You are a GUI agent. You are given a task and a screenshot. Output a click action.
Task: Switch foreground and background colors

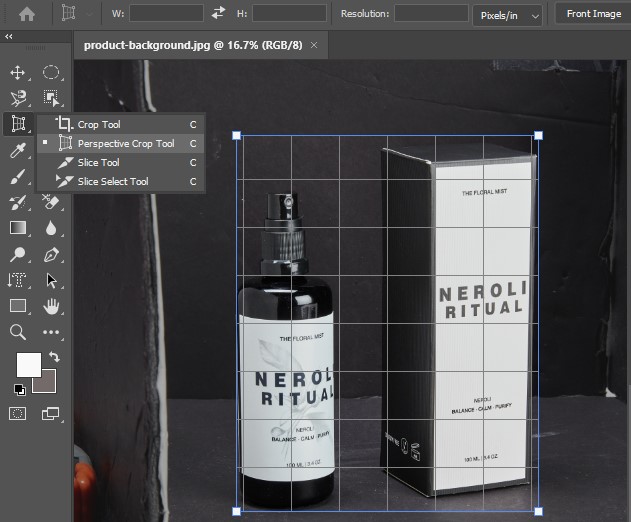tap(54, 356)
